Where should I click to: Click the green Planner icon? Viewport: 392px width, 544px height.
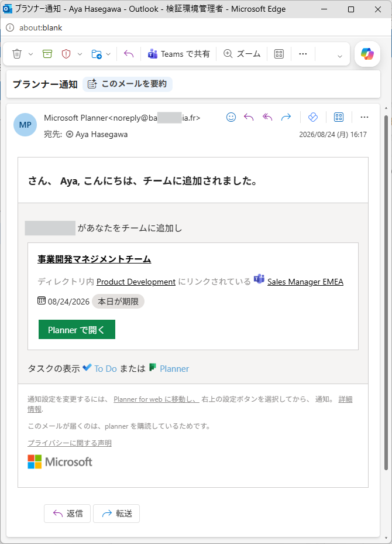(153, 367)
